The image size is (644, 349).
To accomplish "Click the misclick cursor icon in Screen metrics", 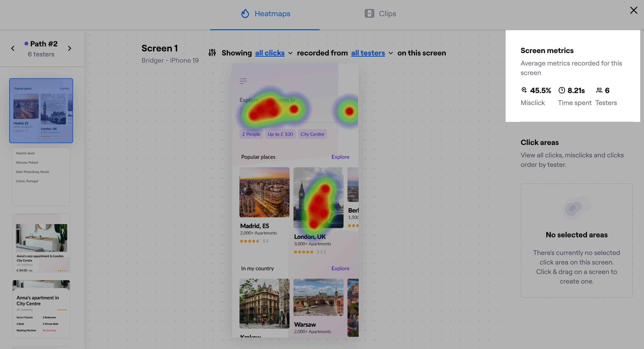I will click(524, 90).
